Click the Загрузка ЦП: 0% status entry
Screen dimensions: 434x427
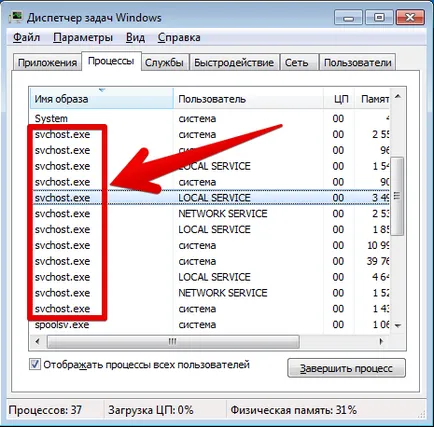pyautogui.click(x=151, y=410)
